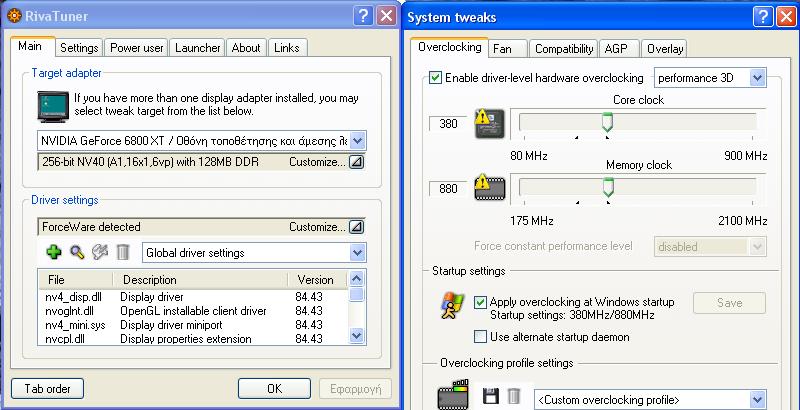Click the Memory clock slider handle

click(608, 188)
